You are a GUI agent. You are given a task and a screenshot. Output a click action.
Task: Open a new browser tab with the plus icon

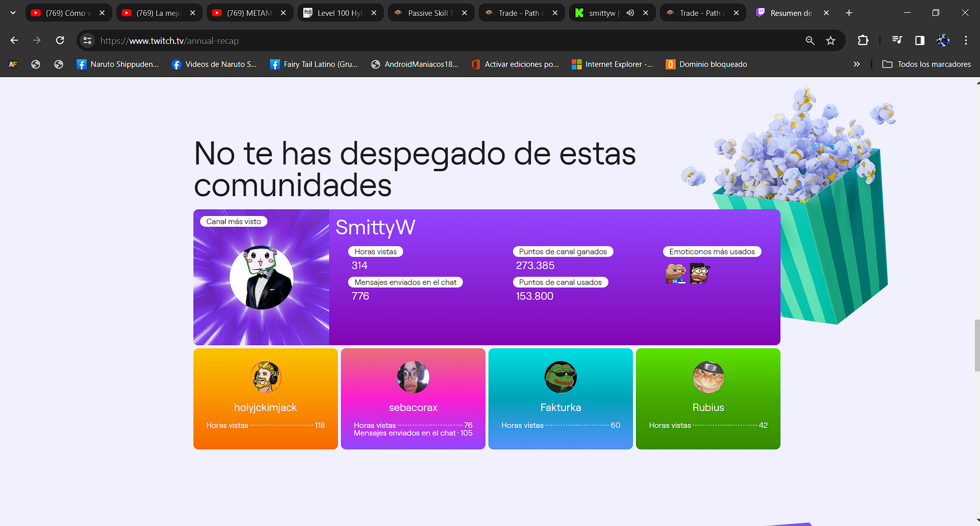(x=849, y=12)
